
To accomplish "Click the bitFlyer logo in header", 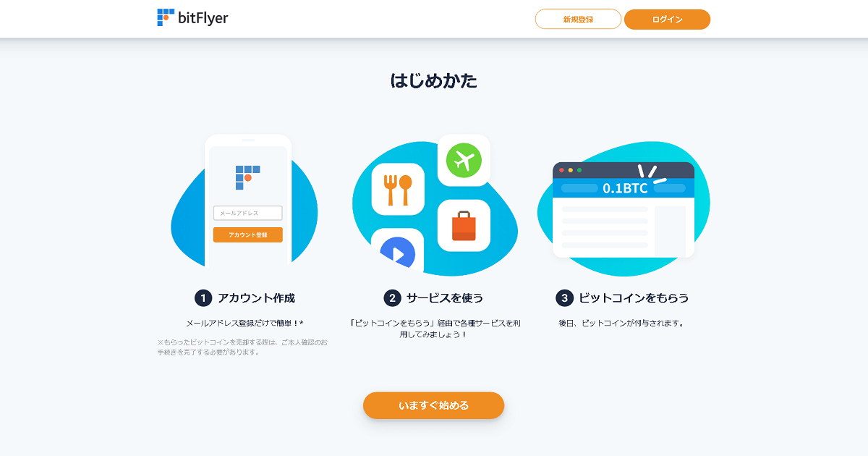I will coord(192,18).
